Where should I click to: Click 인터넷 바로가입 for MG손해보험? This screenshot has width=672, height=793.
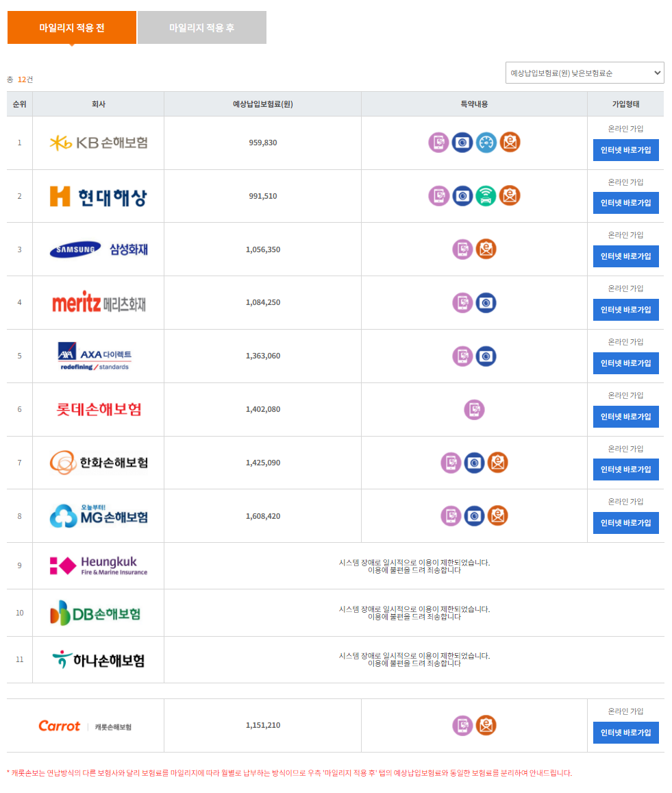click(625, 523)
